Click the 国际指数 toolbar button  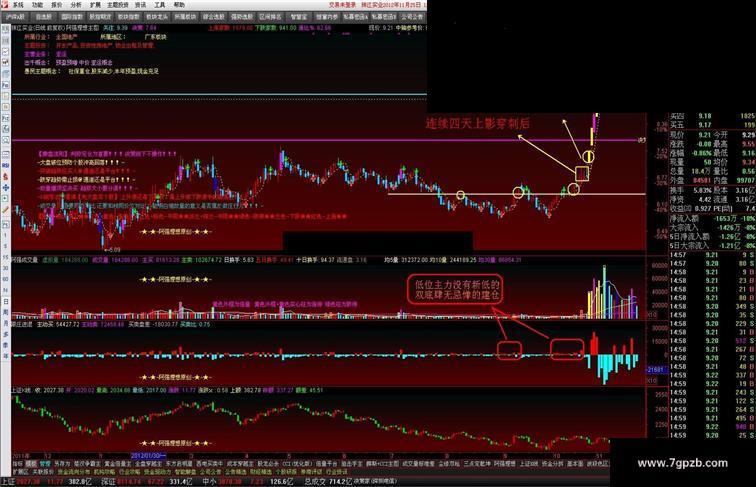[x=72, y=17]
